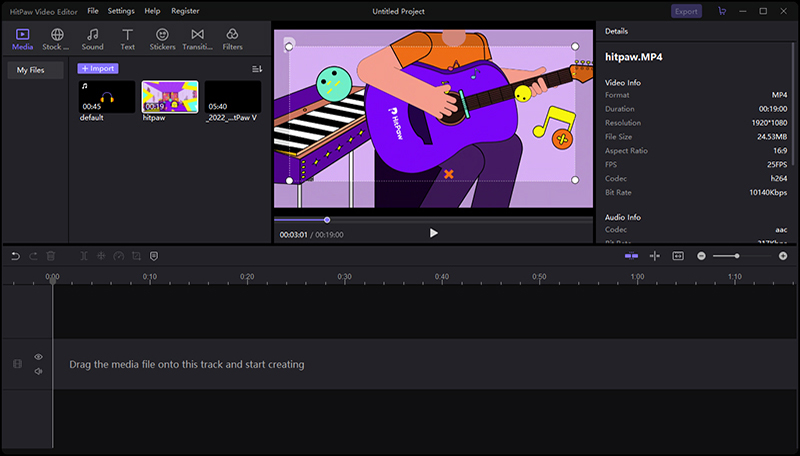The width and height of the screenshot is (800, 456).
Task: Click the undo arrow in timeline toolbar
Action: (15, 256)
